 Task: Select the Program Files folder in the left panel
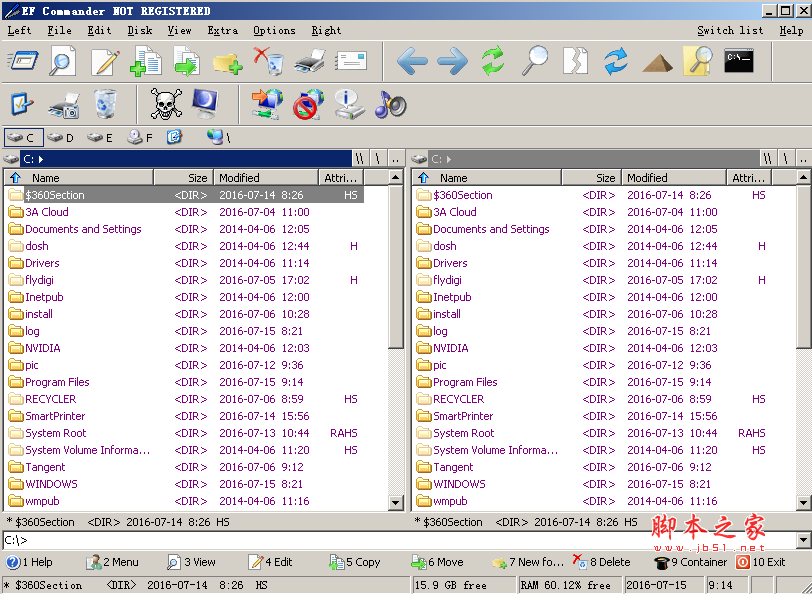coord(57,382)
